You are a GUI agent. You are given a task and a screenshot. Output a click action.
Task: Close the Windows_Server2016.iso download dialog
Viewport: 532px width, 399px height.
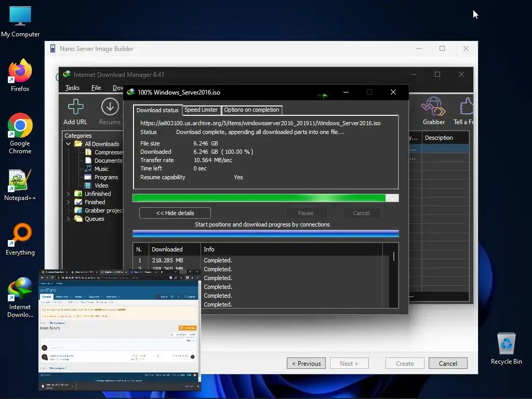(x=393, y=92)
